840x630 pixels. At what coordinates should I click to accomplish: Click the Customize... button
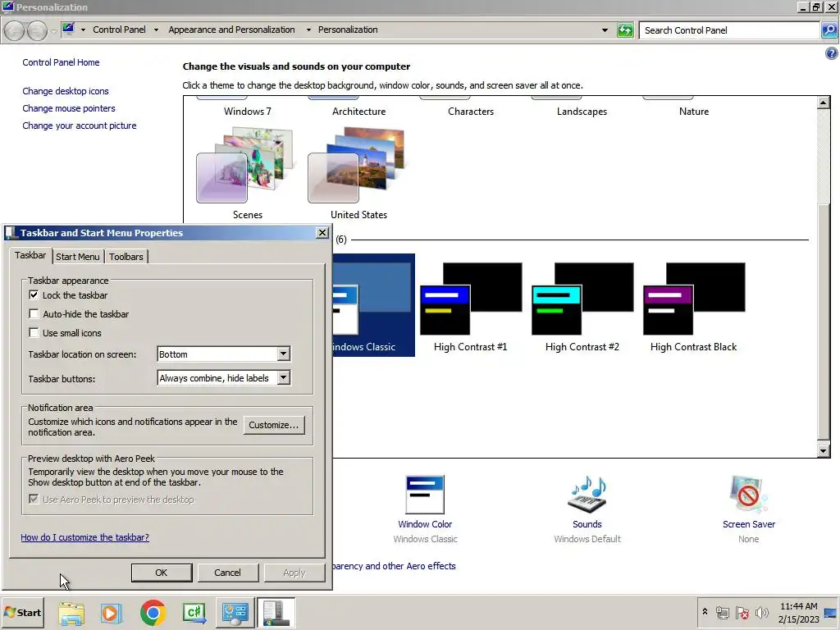tap(274, 425)
